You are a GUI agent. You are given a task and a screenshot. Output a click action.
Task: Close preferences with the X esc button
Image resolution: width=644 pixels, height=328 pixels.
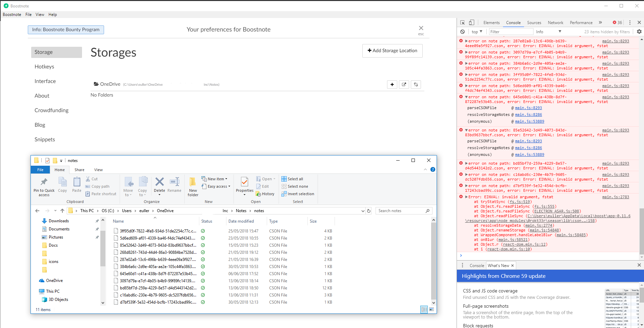tap(421, 30)
